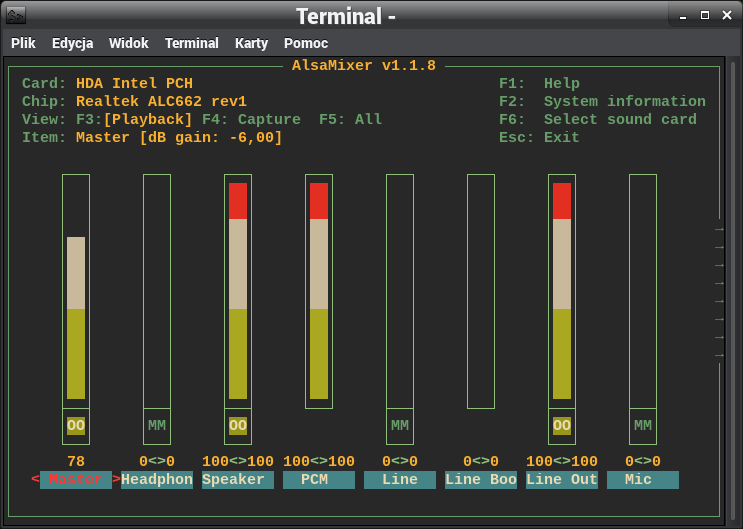Click the PCM 100<>100 level value
The height and width of the screenshot is (529, 743).
pos(319,461)
